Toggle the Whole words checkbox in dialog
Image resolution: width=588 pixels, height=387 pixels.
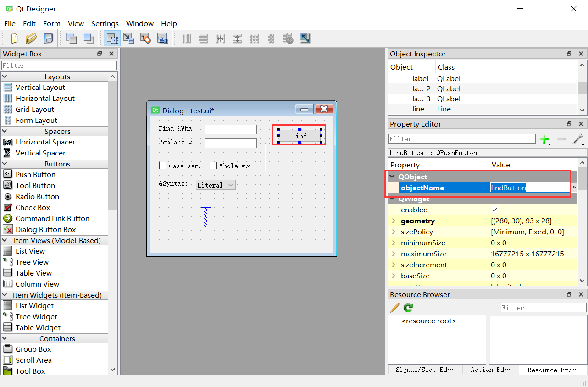coord(213,166)
